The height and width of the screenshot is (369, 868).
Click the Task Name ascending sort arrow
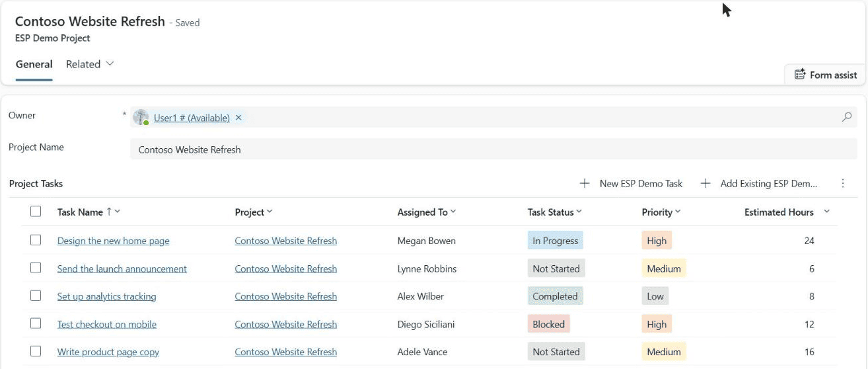109,212
